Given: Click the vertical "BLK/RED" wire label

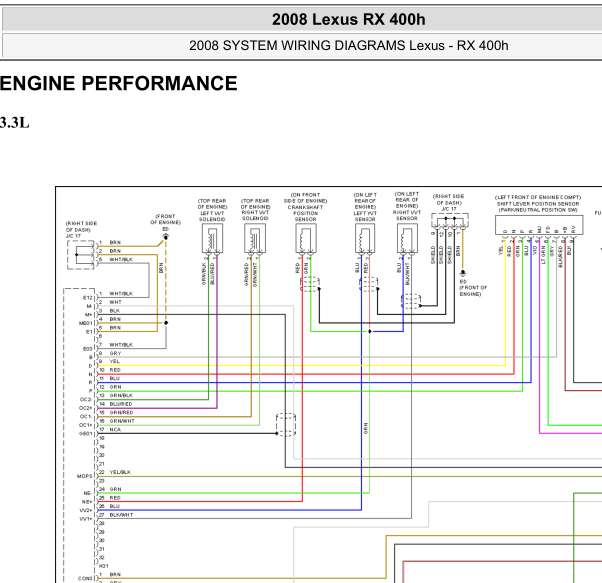Looking at the screenshot, I should tap(561, 257).
